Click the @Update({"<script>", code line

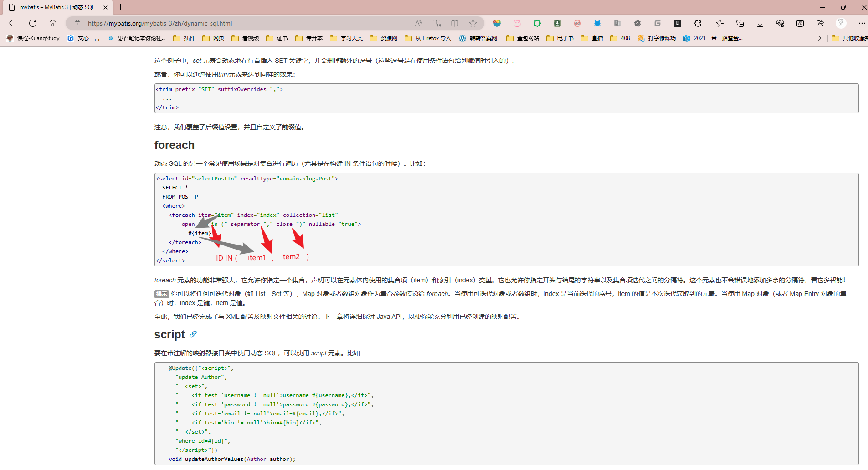click(201, 368)
